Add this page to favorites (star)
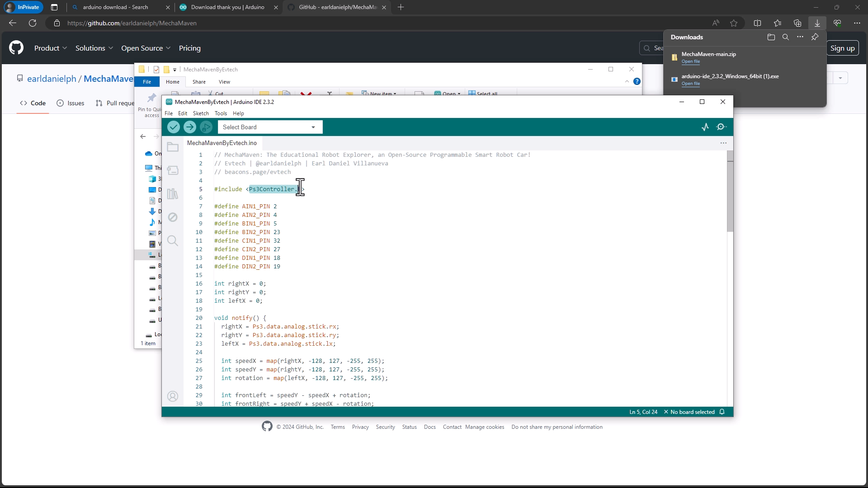This screenshot has height=488, width=868. (x=734, y=23)
